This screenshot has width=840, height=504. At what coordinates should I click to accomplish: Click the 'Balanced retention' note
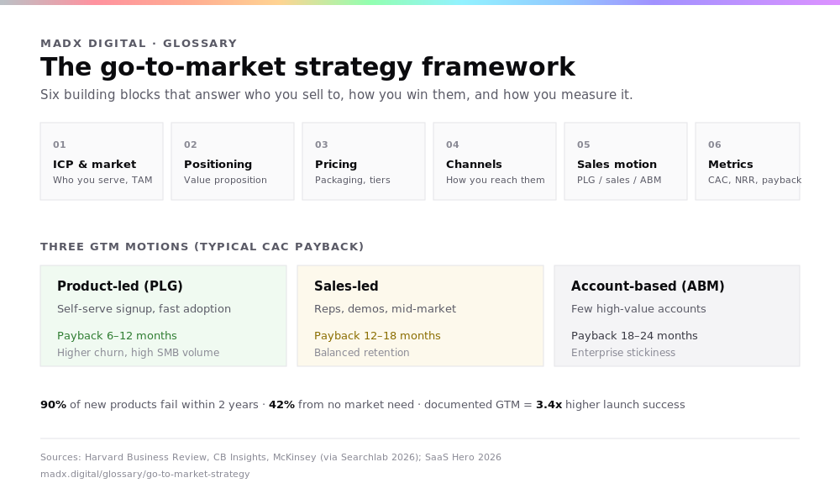tap(361, 353)
